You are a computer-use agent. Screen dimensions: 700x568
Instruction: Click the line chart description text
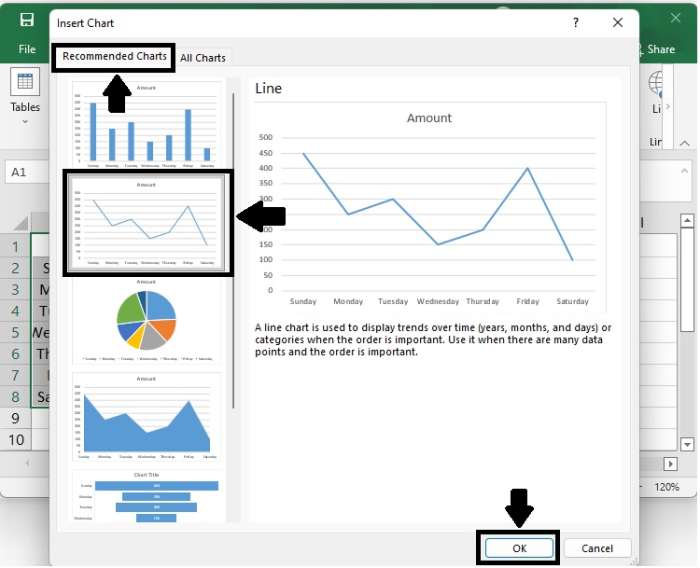433,340
